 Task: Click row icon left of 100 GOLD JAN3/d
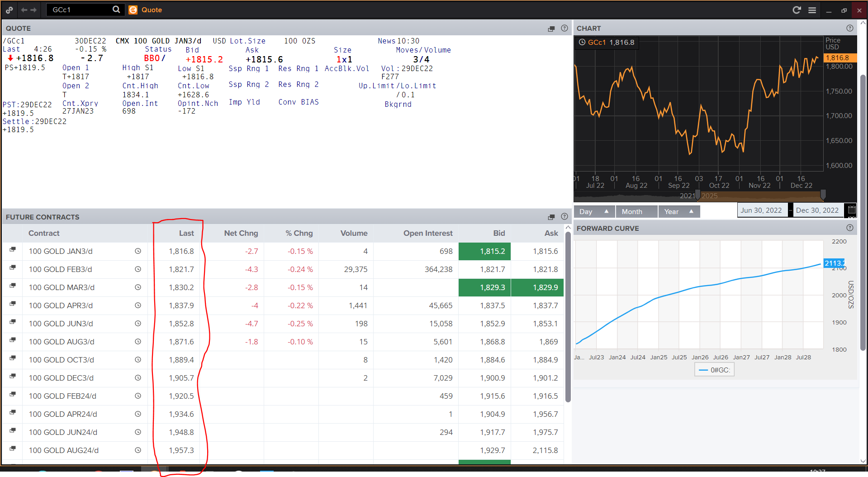(x=13, y=249)
